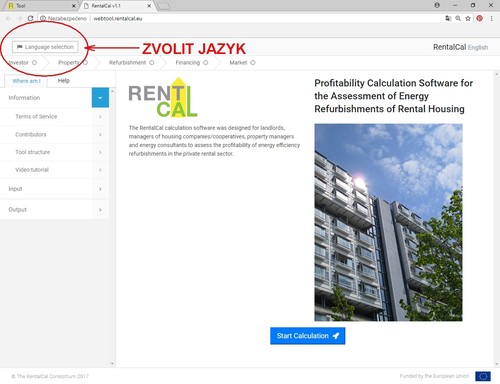Screen dimensions: 500x384
Task: Open the browser three-dot menu
Action: point(491,18)
